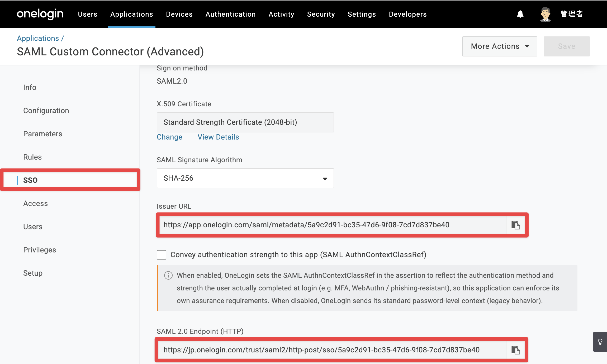Open the Devices menu

[x=179, y=14]
